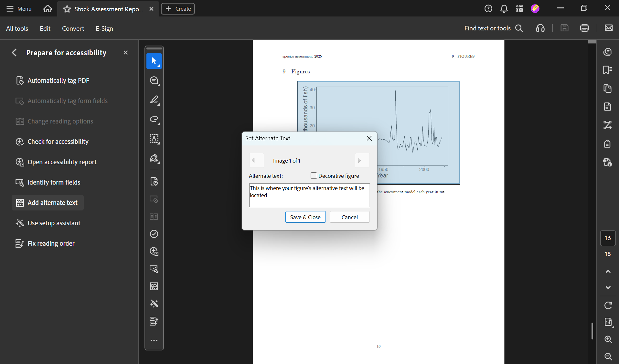
Task: Open the Convert menu
Action: (x=73, y=28)
